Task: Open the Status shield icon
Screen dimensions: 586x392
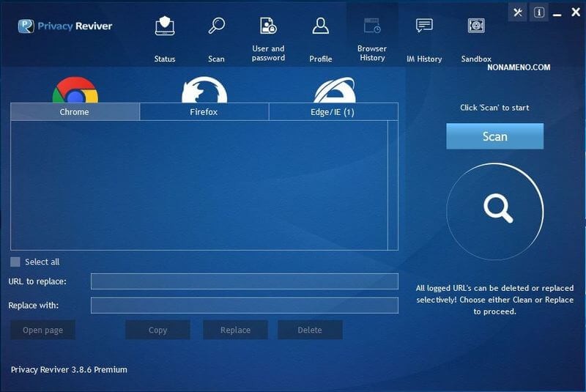Action: (x=165, y=27)
